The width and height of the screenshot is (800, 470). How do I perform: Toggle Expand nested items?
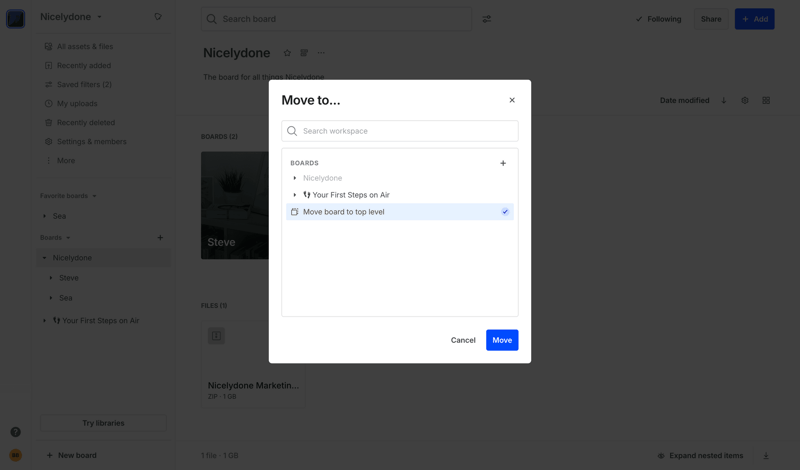tap(700, 456)
